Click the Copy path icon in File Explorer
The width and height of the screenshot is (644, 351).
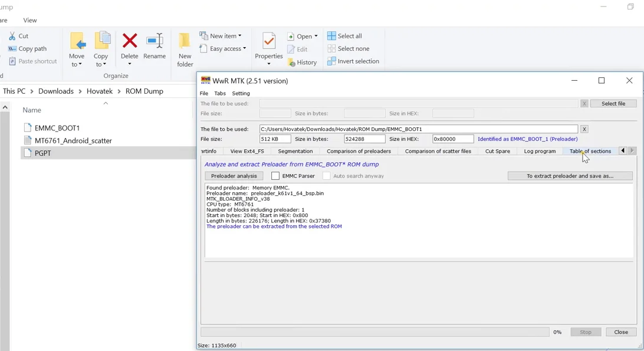[12, 48]
